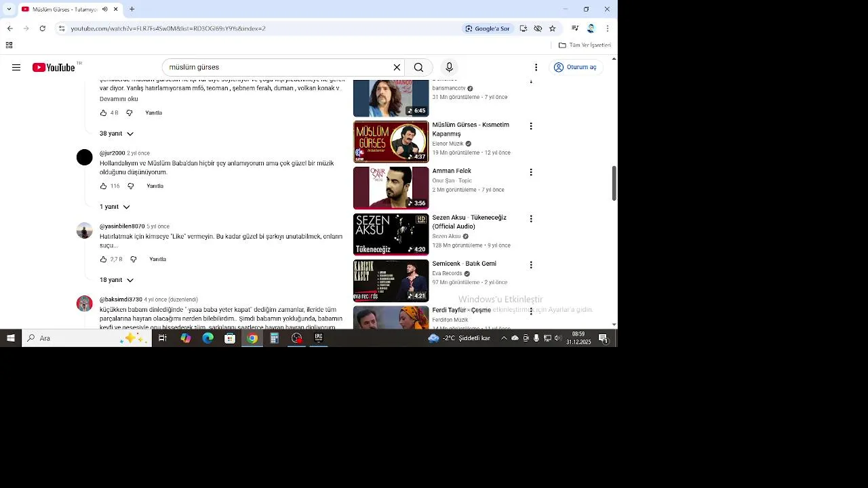Screen dimensions: 868x488
Task: Go to the YouTube home logo
Action: [x=54, y=67]
